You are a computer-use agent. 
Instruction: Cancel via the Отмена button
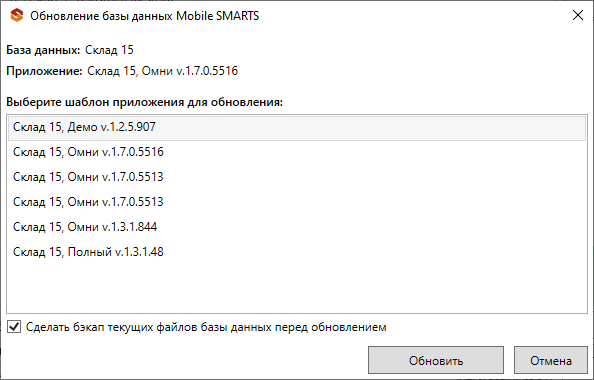[x=550, y=360]
